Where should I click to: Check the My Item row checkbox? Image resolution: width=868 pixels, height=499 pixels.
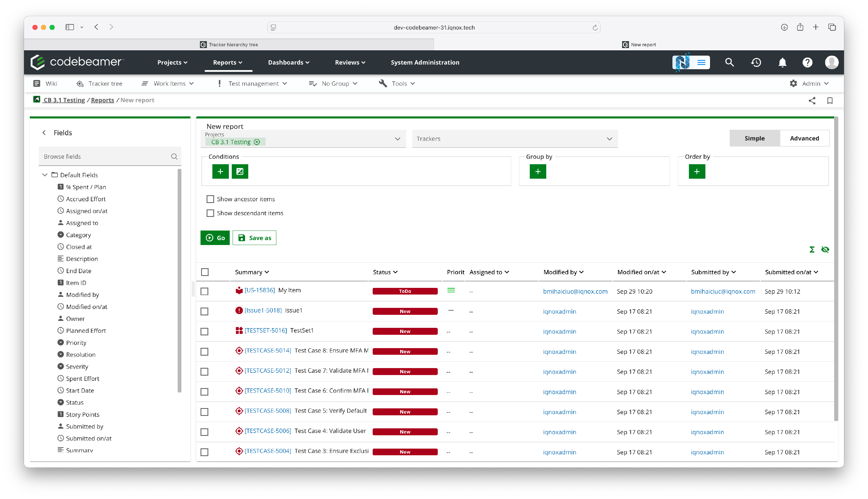[x=205, y=291]
